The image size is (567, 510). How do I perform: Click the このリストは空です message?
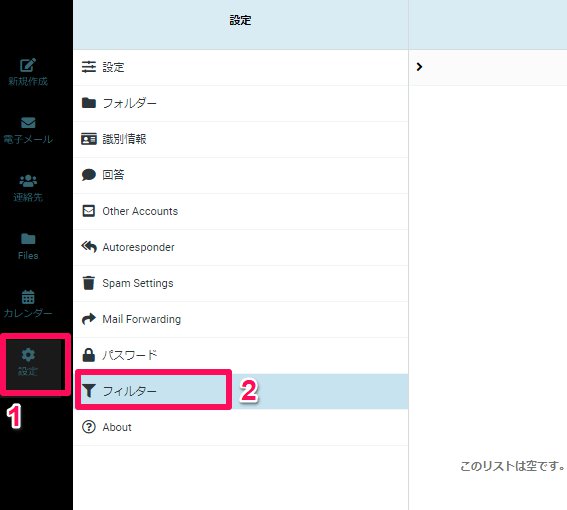pos(512,466)
